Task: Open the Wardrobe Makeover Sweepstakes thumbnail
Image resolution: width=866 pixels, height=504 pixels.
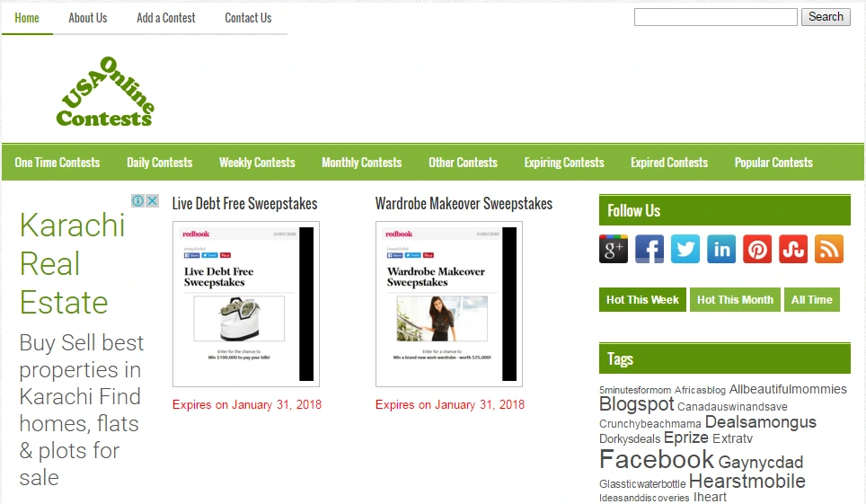Action: (x=449, y=304)
